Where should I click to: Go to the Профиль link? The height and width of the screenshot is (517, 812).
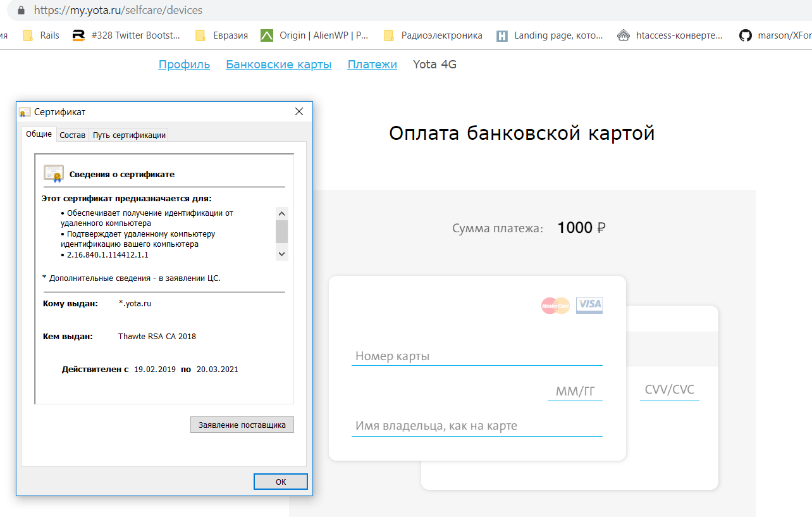pyautogui.click(x=184, y=65)
